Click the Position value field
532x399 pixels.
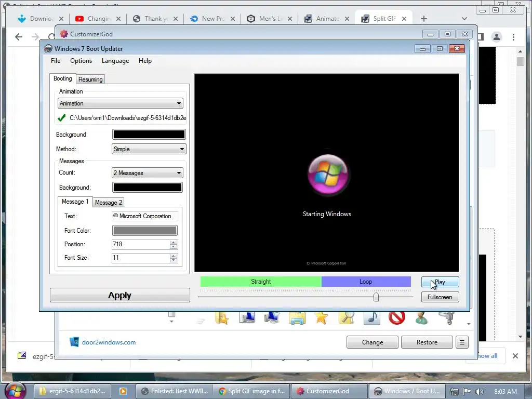[140, 244]
